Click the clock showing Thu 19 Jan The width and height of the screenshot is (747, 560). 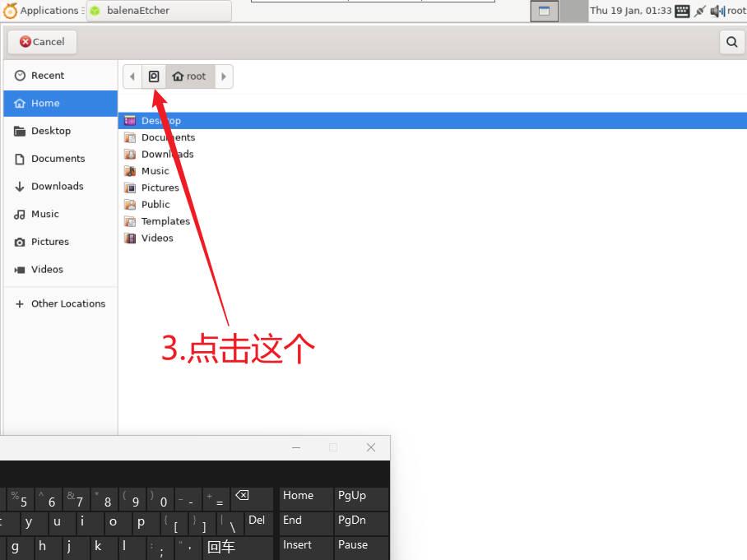click(631, 11)
